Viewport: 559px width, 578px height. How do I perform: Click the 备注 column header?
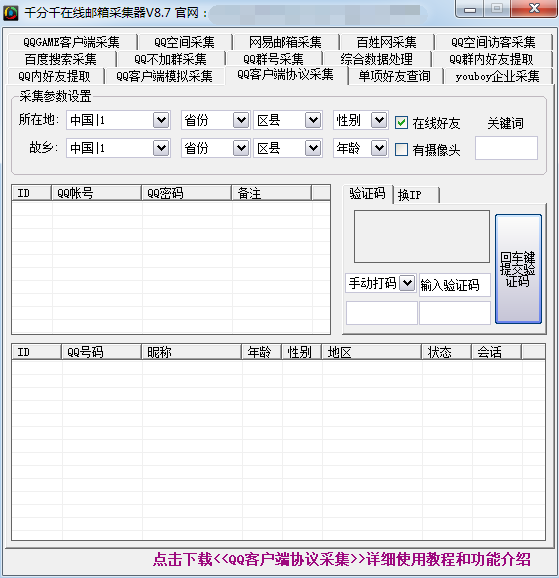point(272,193)
